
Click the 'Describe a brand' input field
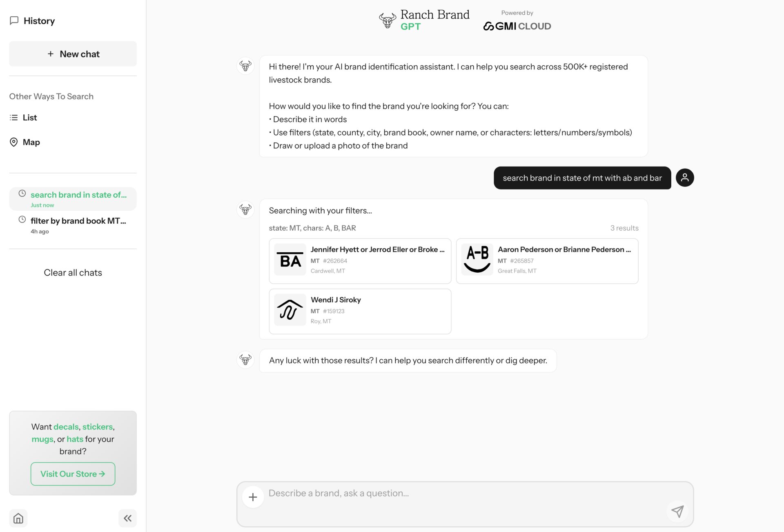click(408, 493)
